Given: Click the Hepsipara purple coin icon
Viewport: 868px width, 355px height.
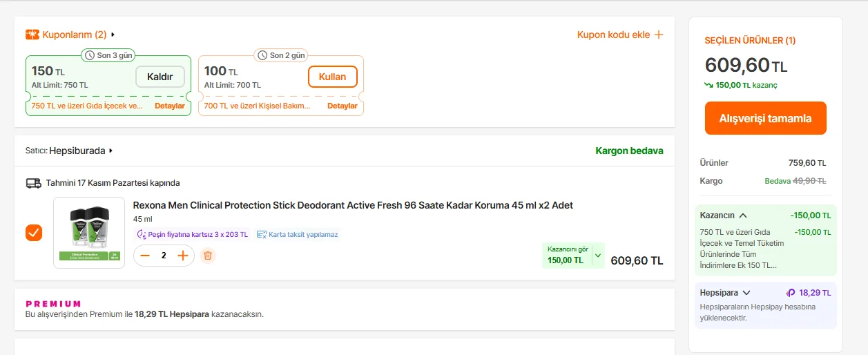Looking at the screenshot, I should click(791, 293).
